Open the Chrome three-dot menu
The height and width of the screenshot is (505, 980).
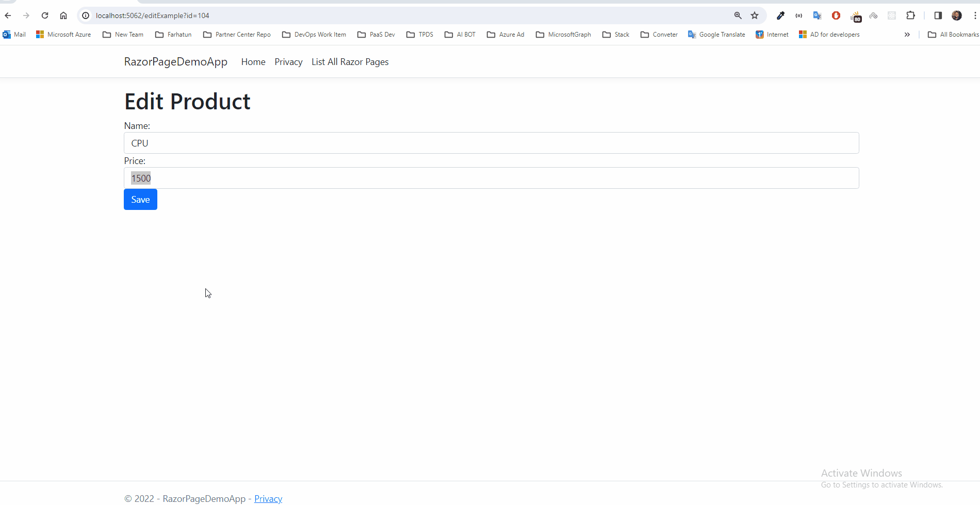coord(974,15)
